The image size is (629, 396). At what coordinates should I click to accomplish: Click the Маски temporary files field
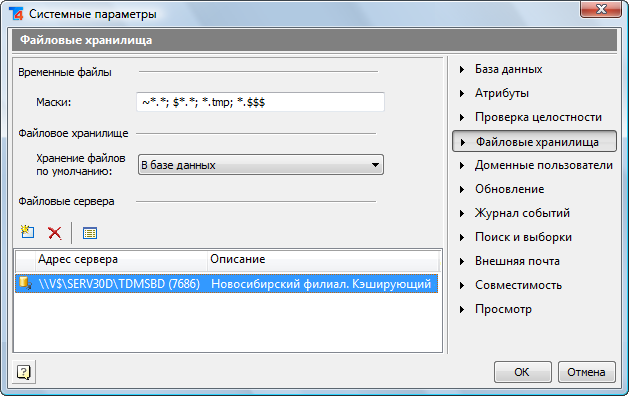[260, 102]
